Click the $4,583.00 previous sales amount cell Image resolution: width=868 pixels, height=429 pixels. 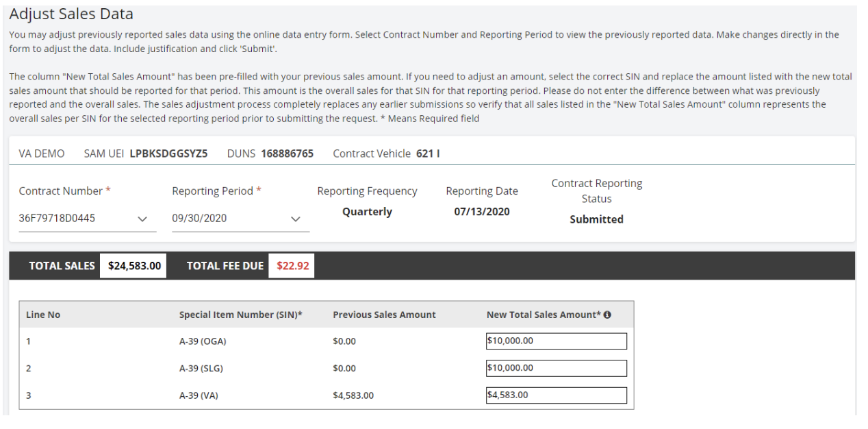pyautogui.click(x=353, y=396)
